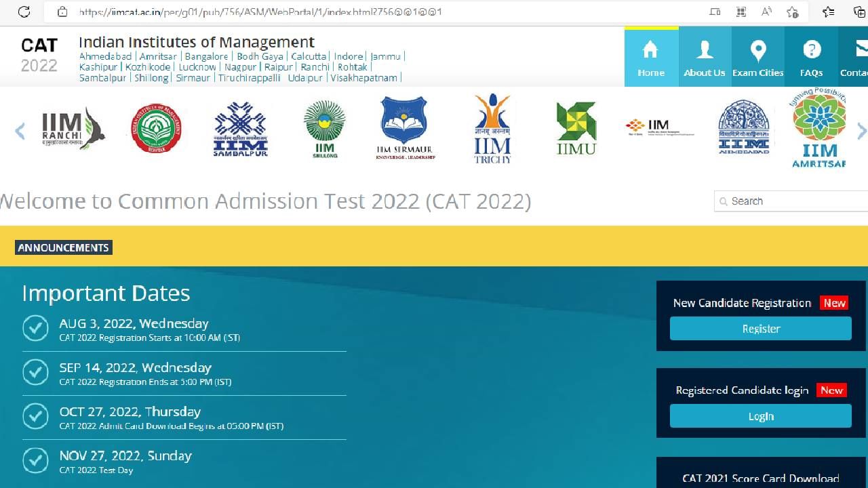Open the Nagpur link
Screen dimensions: 868x488
click(x=241, y=67)
